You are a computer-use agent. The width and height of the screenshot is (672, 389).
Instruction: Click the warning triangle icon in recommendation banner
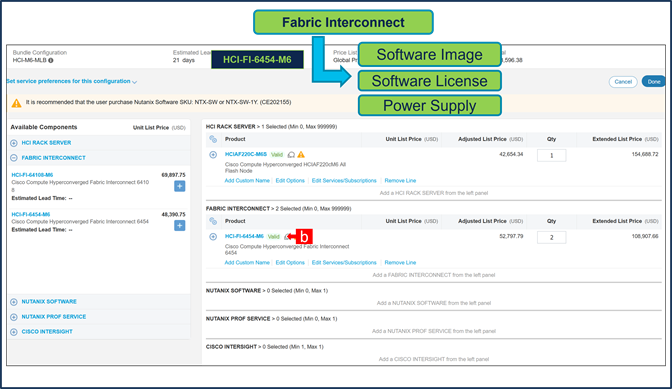tap(16, 103)
